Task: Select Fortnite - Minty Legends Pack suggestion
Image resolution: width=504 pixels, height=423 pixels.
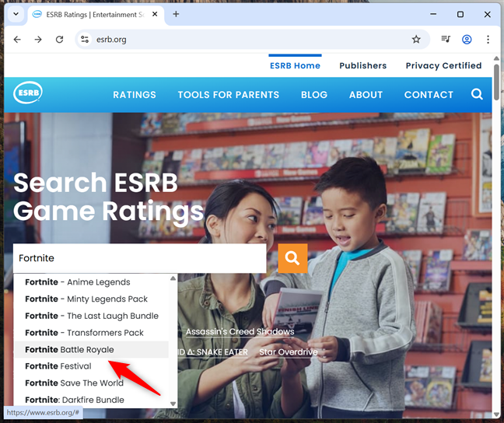Action: [92, 299]
